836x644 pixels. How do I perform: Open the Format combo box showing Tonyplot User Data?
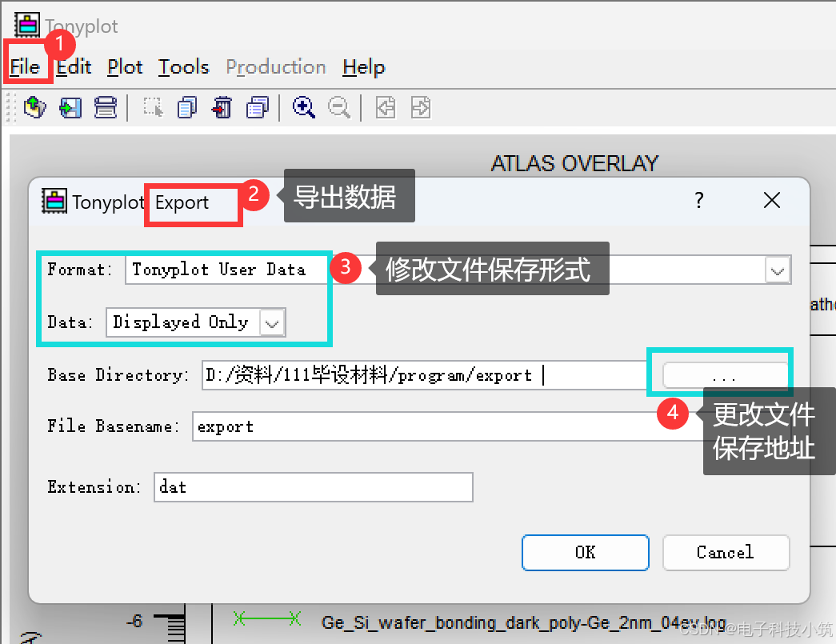click(458, 270)
